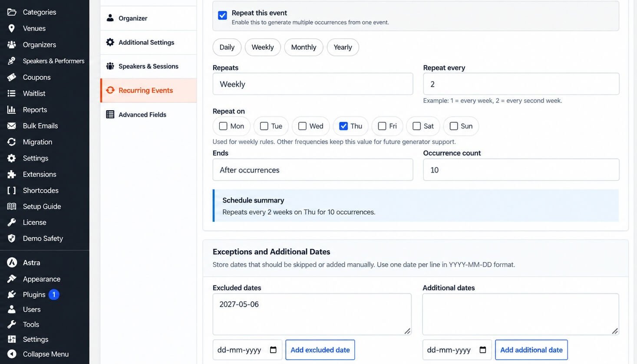
Task: Open Categories via its folder icon
Action: click(x=12, y=12)
